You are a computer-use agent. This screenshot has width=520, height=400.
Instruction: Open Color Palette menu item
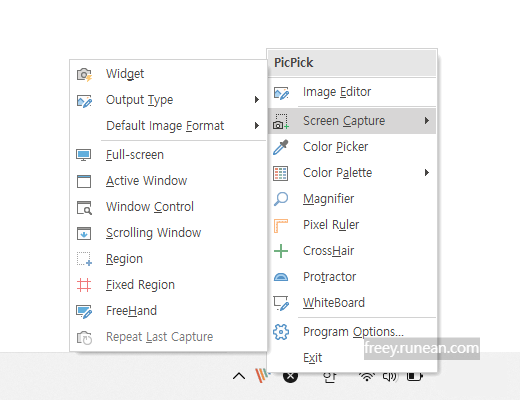(x=352, y=173)
